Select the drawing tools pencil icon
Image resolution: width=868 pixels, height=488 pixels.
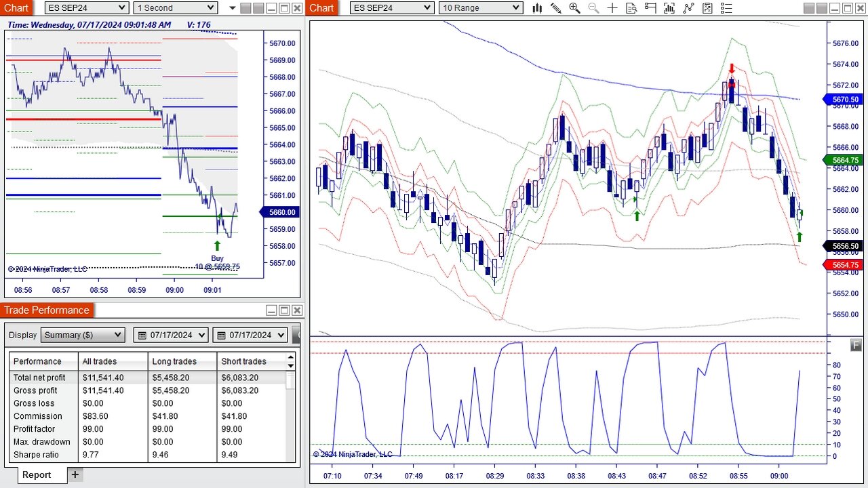click(556, 8)
